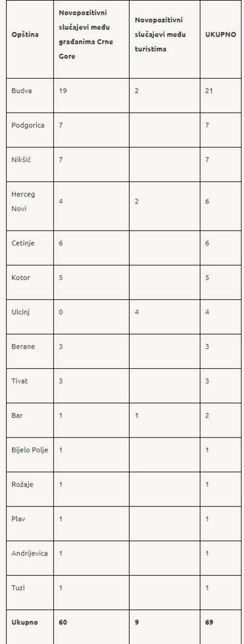244x644 pixels.
Task: Click the Rožaje municipality cell
Action: (x=22, y=484)
